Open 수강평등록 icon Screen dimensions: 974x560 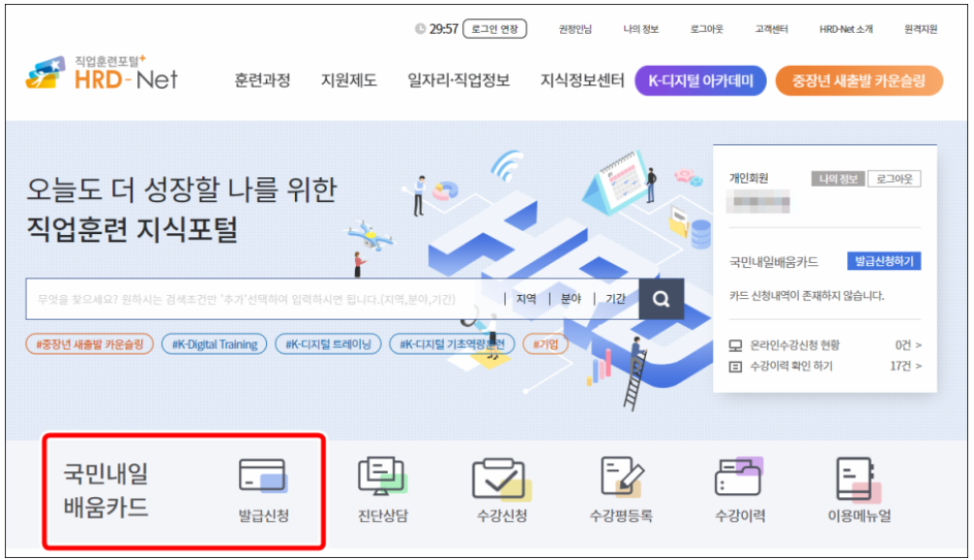(621, 477)
